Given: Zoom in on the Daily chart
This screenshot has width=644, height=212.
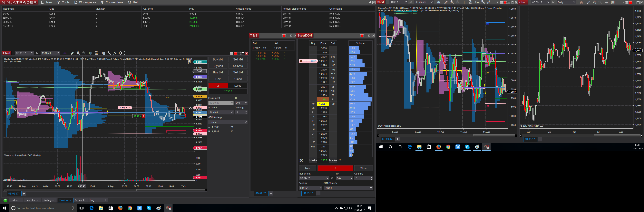Looking at the screenshot, I should [594, 2].
